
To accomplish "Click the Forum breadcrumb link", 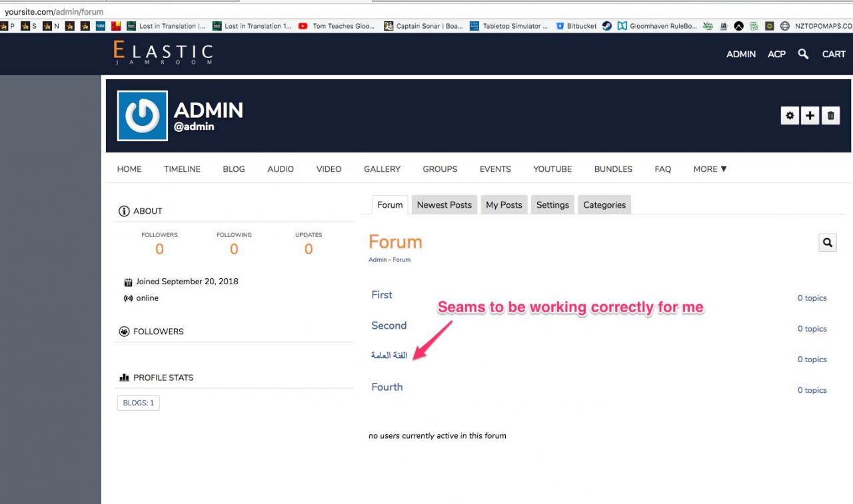I will (402, 260).
